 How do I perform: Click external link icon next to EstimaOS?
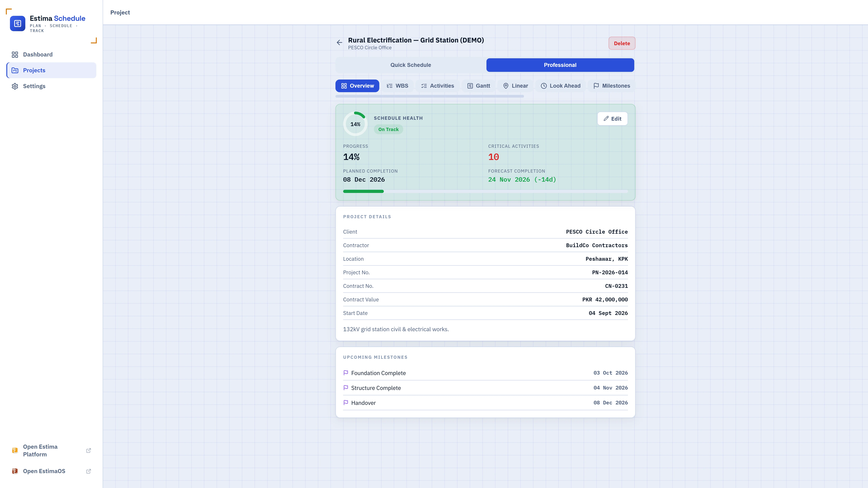pos(89,471)
